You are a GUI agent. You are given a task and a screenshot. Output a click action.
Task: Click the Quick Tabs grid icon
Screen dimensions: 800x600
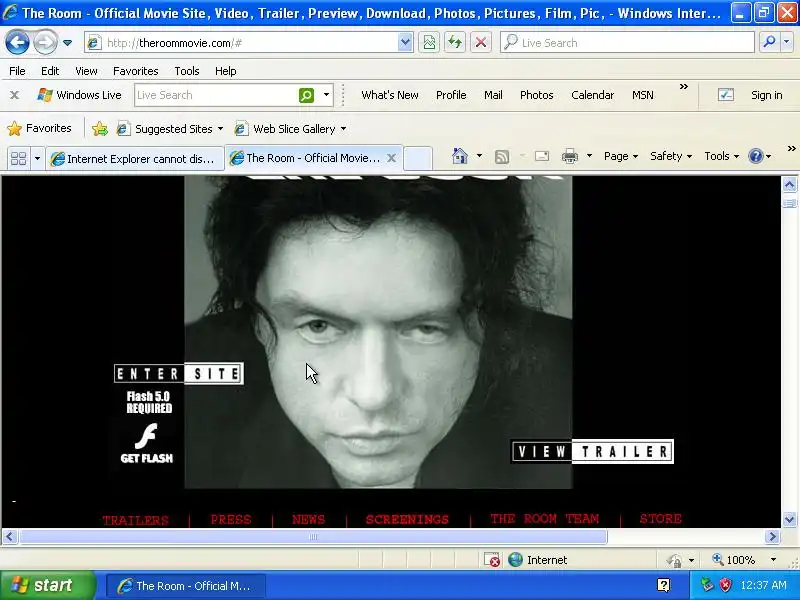tap(18, 159)
